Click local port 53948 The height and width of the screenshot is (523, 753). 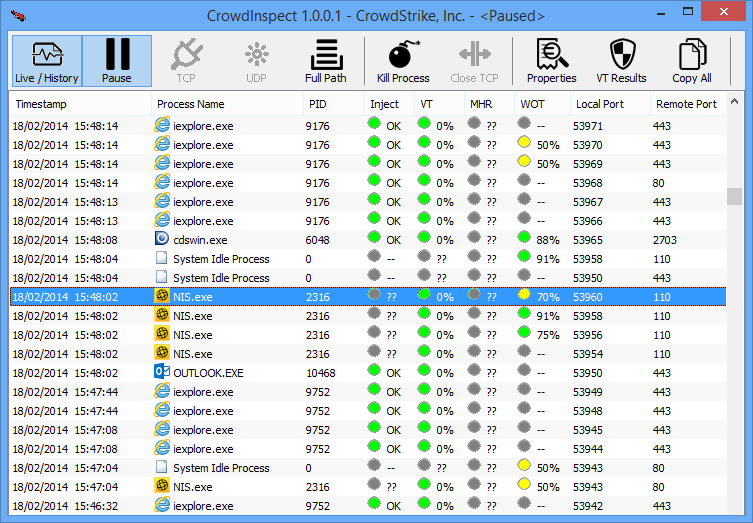(588, 411)
